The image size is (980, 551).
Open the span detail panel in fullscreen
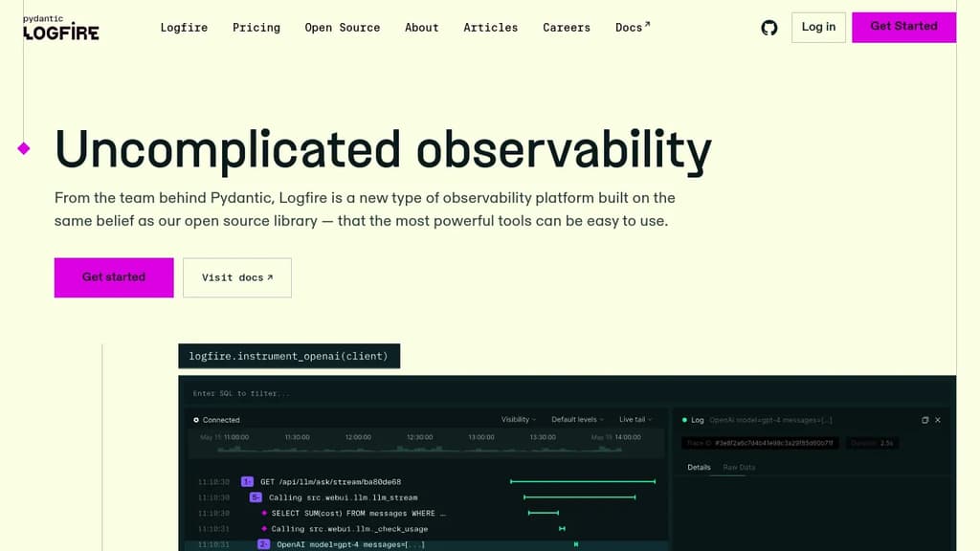tap(924, 420)
